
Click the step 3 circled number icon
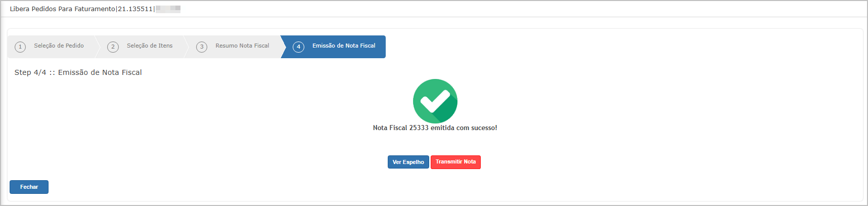(x=202, y=47)
